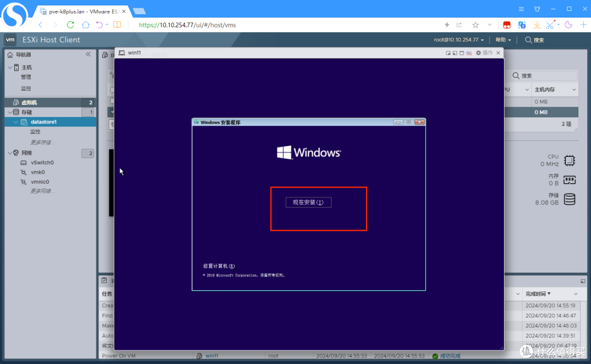
Task: Open address bar history dropdown arrow
Action: point(490,25)
